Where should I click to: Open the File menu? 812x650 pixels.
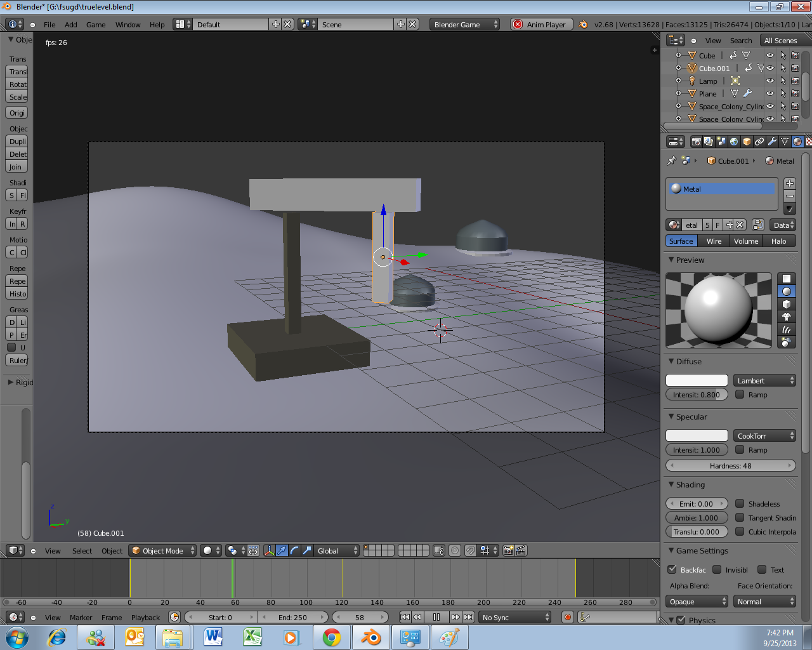pyautogui.click(x=49, y=25)
